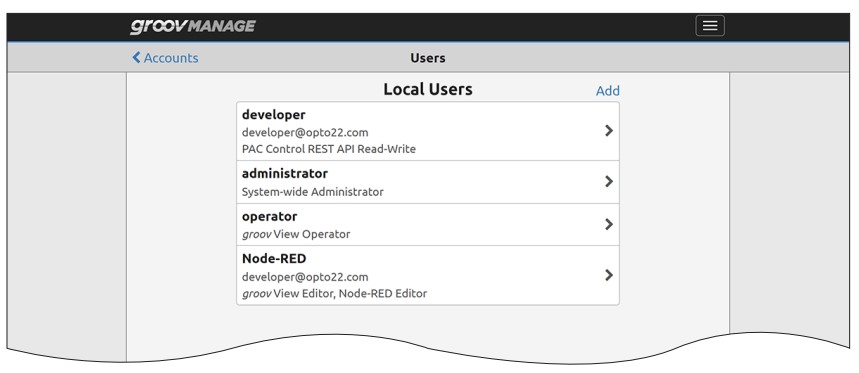
Task: Open the administrator user entry
Action: click(x=428, y=182)
